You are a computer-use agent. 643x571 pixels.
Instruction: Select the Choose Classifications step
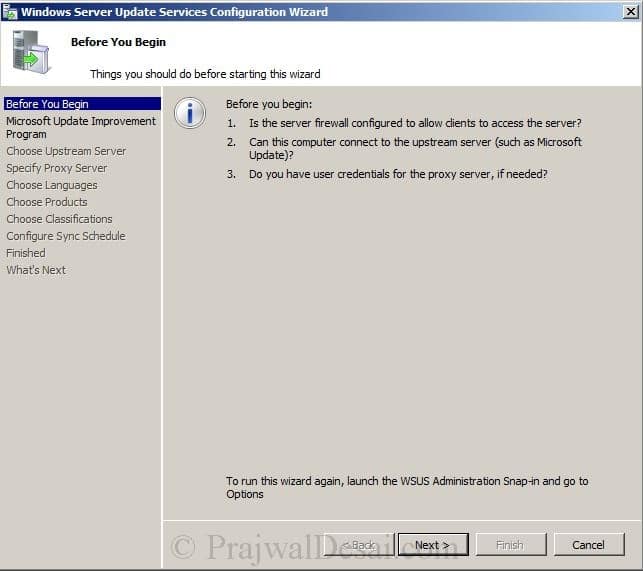(x=59, y=219)
